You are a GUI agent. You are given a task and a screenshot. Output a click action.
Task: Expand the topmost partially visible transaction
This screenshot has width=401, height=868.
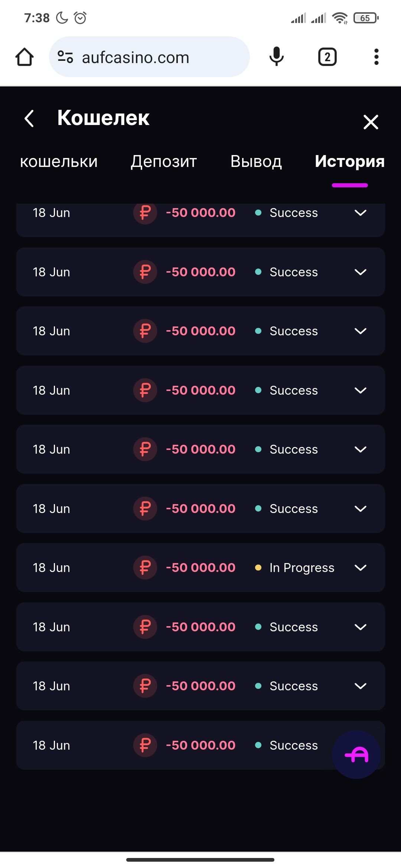point(361,213)
